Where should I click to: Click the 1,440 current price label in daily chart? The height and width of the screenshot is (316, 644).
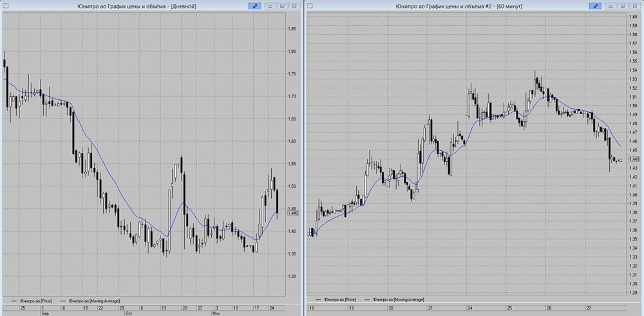[x=293, y=213]
